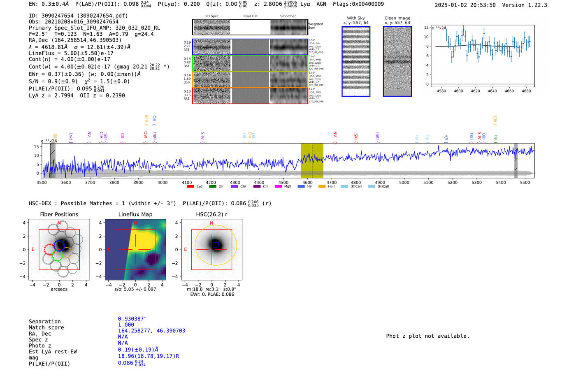576x392 pixels.
Task: Click the blue square in the HSC image
Action: [215, 244]
